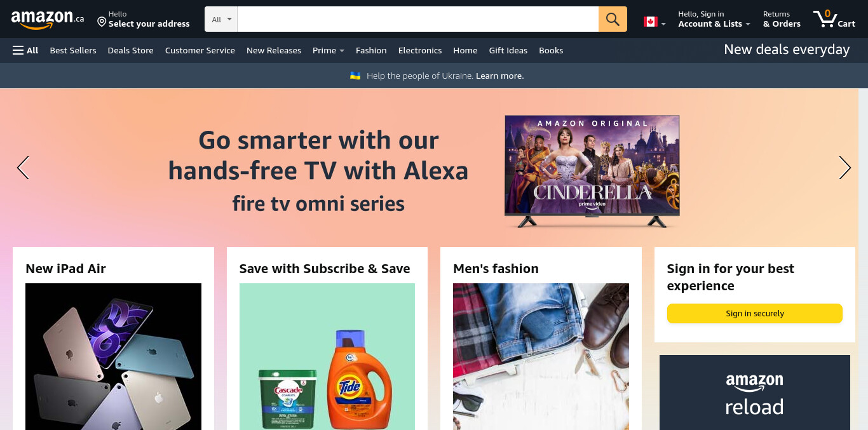Open the shopping cart icon
This screenshot has width=868, height=430.
point(834,19)
